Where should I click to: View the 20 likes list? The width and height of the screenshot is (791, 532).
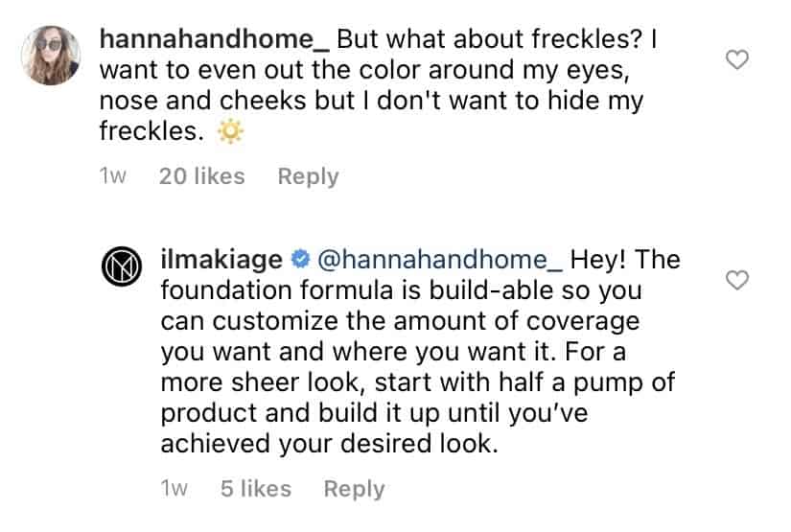[x=201, y=176]
